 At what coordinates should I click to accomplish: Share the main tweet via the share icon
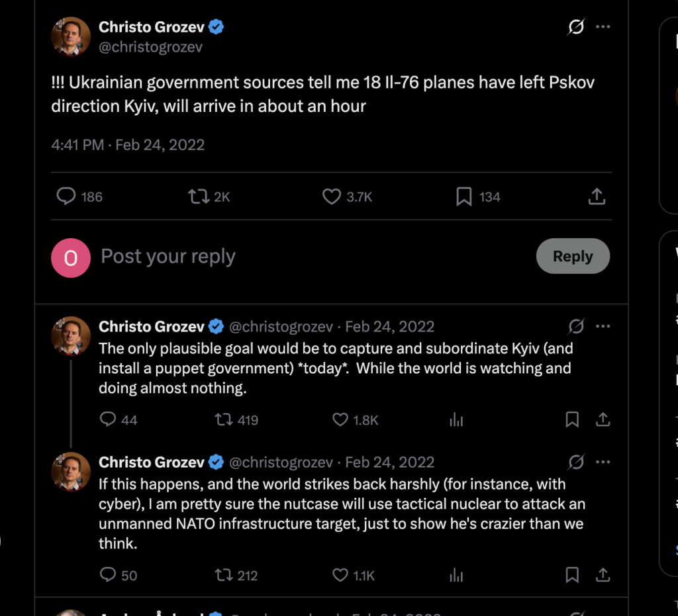tap(596, 197)
